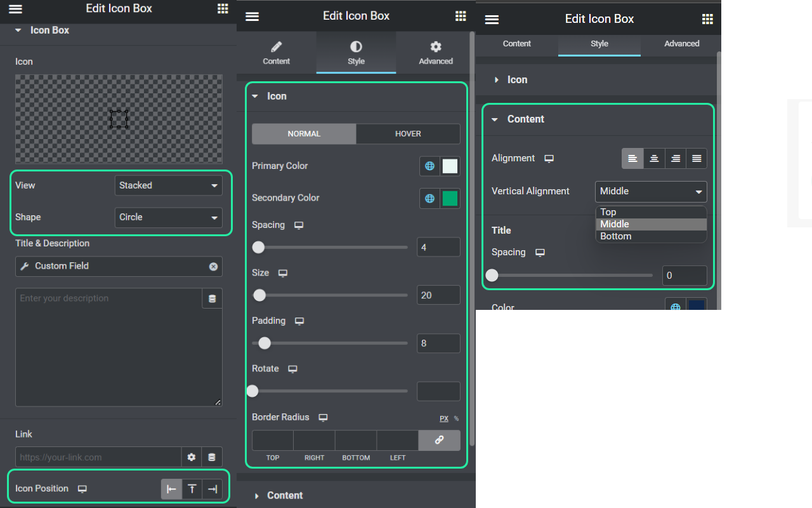Open dynamic tags icon beside link field
This screenshot has height=508, width=812.
point(212,457)
